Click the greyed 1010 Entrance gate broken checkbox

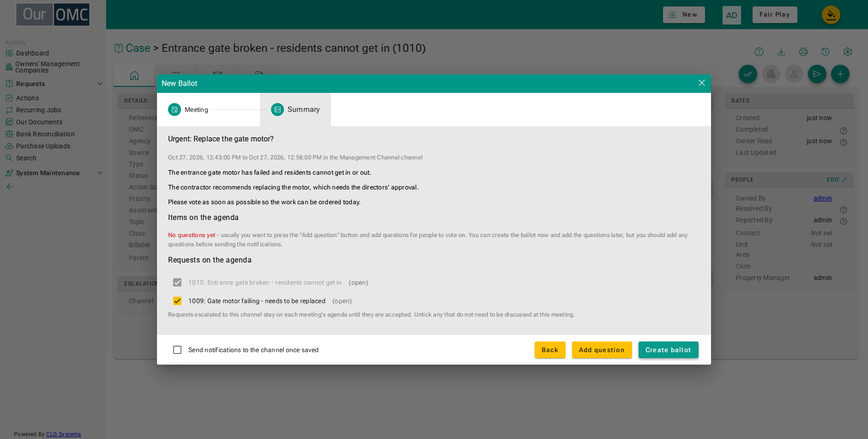tap(177, 282)
